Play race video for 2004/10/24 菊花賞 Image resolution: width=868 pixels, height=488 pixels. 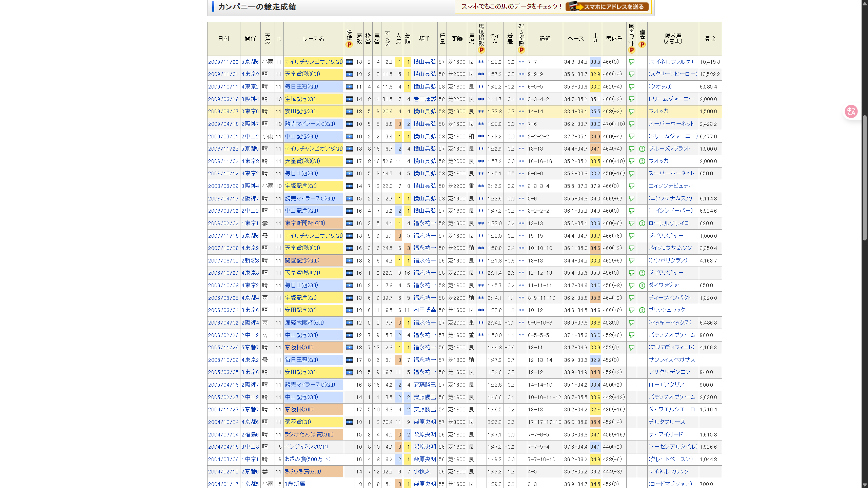click(x=349, y=422)
